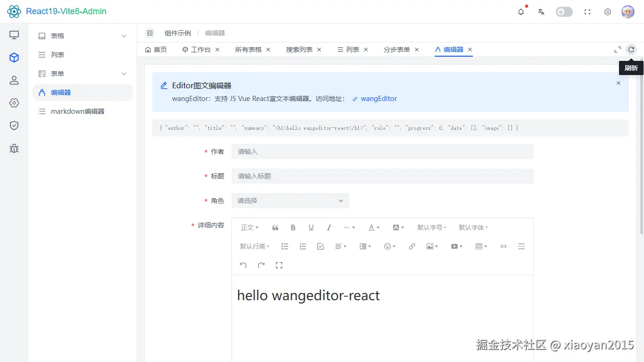Select the gear system icon in sidebar

click(14, 103)
